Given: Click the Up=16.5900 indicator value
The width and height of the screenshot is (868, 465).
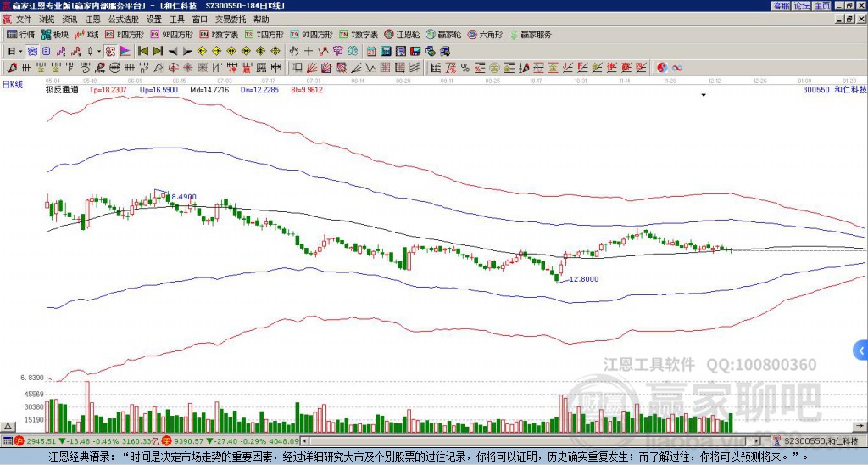Looking at the screenshot, I should (159, 89).
